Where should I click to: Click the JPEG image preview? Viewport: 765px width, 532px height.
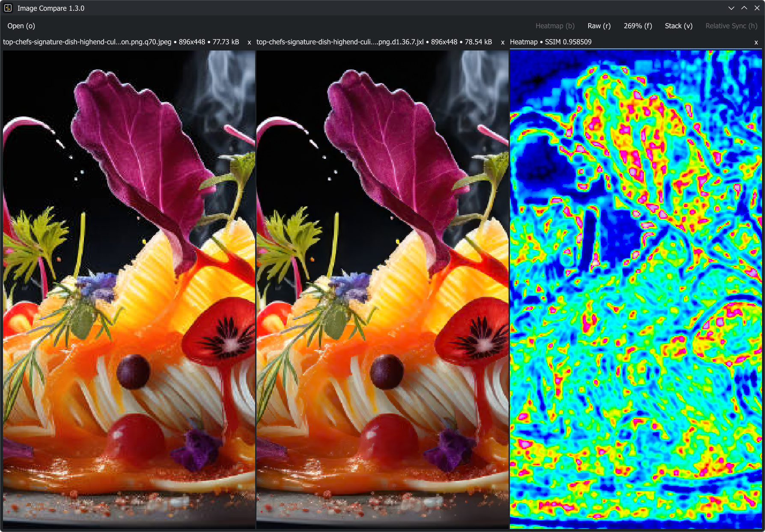click(x=129, y=290)
